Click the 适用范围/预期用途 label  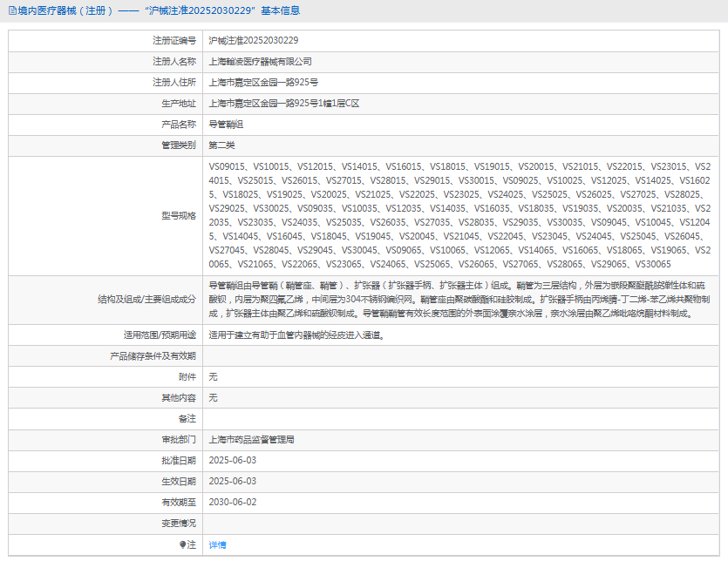point(160,335)
